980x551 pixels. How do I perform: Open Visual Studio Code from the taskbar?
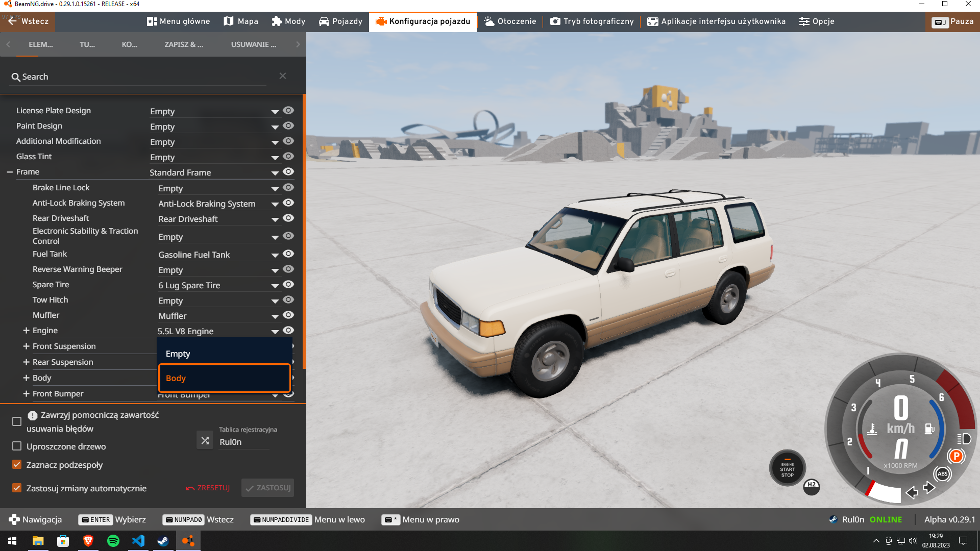[138, 541]
